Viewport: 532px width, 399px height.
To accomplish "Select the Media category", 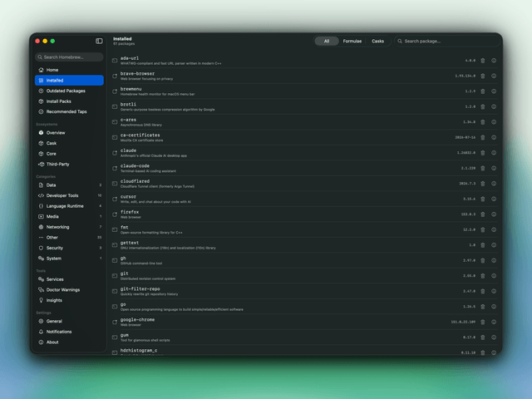I will (x=69, y=216).
